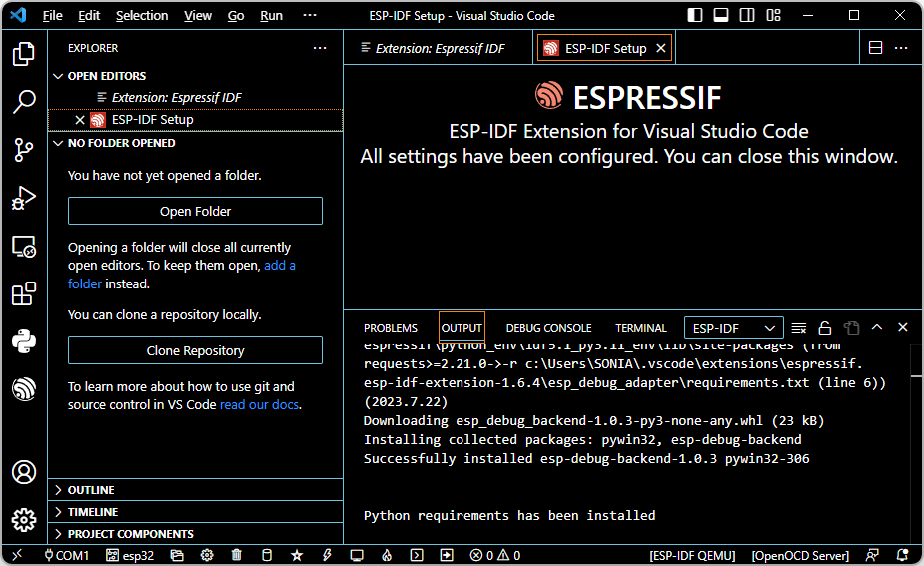Select flash method with star icon

[297, 555]
